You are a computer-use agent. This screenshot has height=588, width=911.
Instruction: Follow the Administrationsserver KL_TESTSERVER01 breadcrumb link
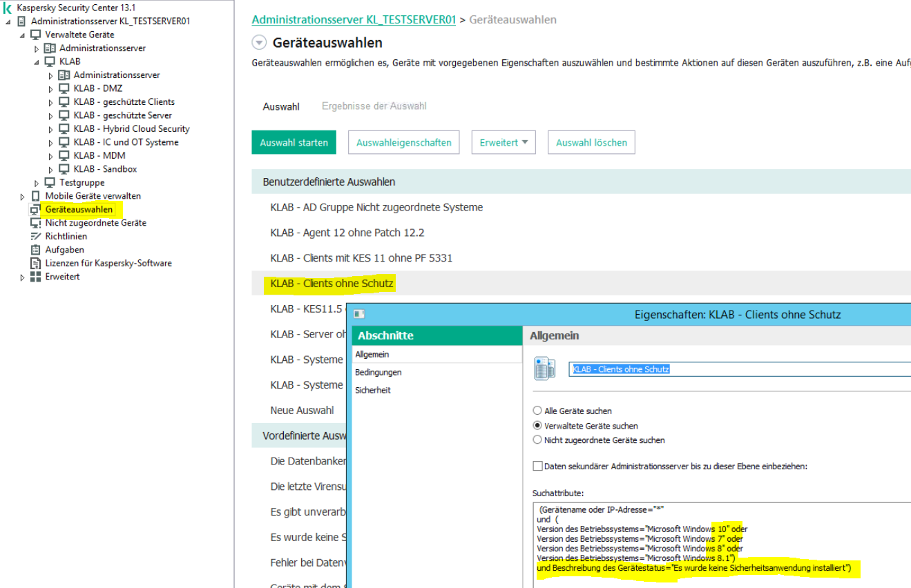click(354, 20)
